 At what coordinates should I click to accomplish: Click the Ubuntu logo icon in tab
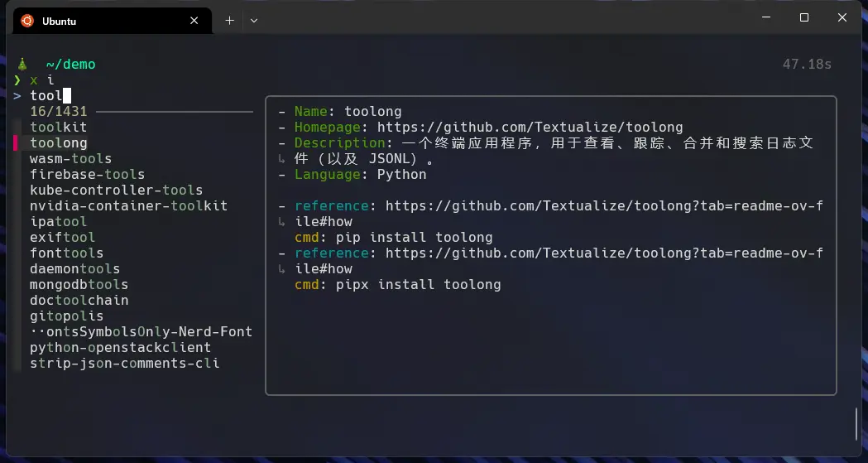pos(27,21)
